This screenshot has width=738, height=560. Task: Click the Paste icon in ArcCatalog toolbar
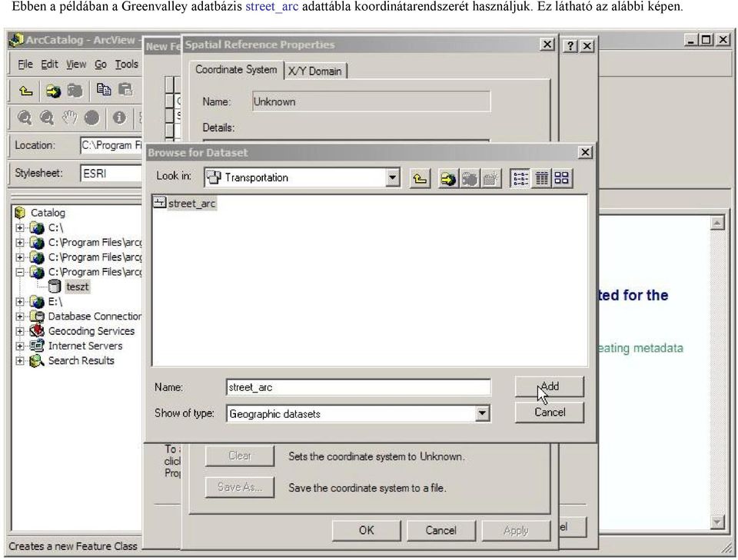(125, 89)
